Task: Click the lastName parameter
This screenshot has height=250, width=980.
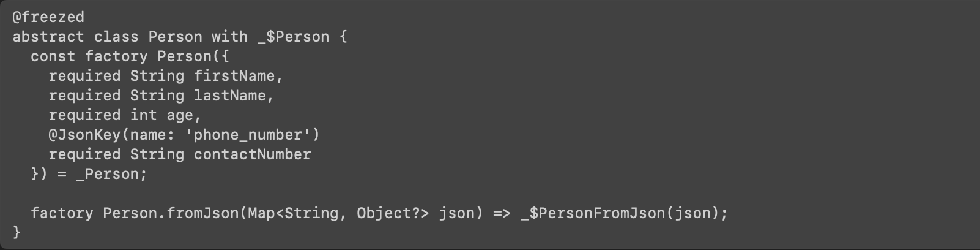Action: click(229, 96)
